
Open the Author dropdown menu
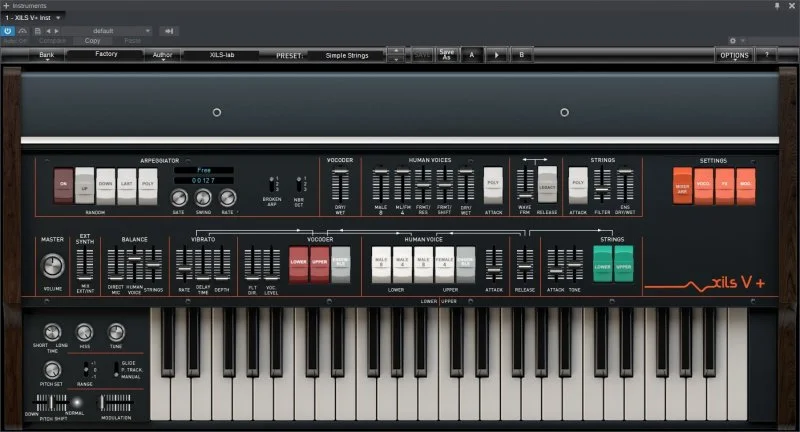162,55
